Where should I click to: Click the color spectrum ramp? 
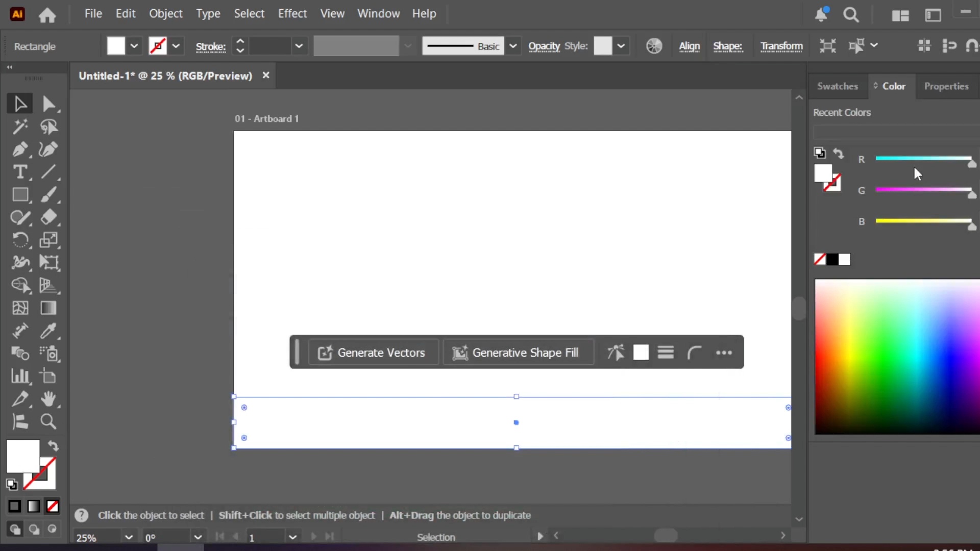click(x=897, y=357)
